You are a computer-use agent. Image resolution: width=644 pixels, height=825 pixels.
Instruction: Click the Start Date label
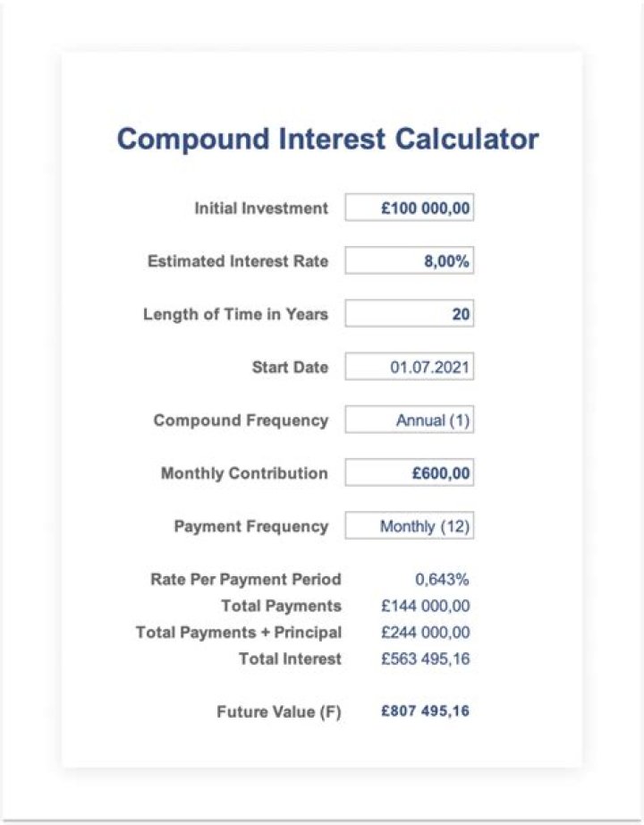click(x=290, y=368)
